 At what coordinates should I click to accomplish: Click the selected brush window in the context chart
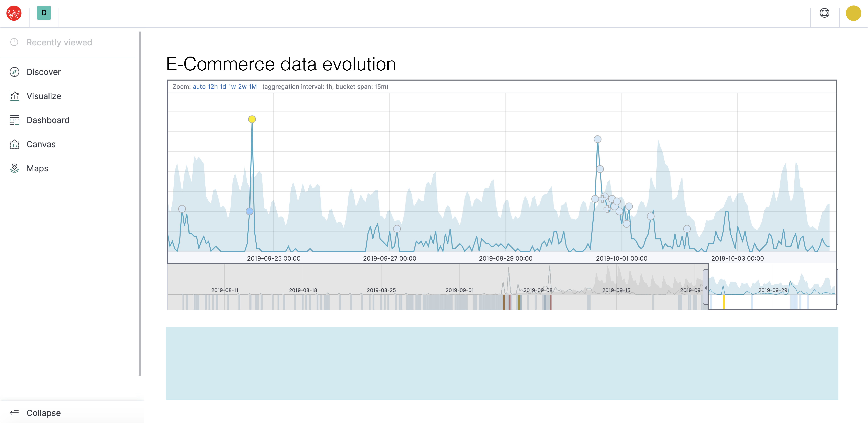pos(772,287)
